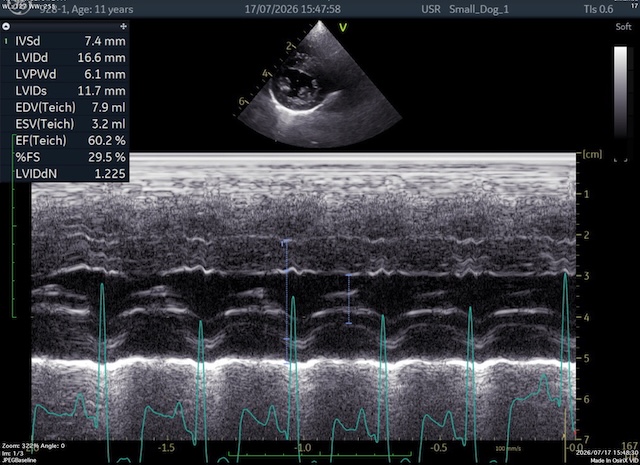This screenshot has width=640, height=465.
Task: Select the LVPWd 6.1 mm measurement row
Action: point(65,74)
